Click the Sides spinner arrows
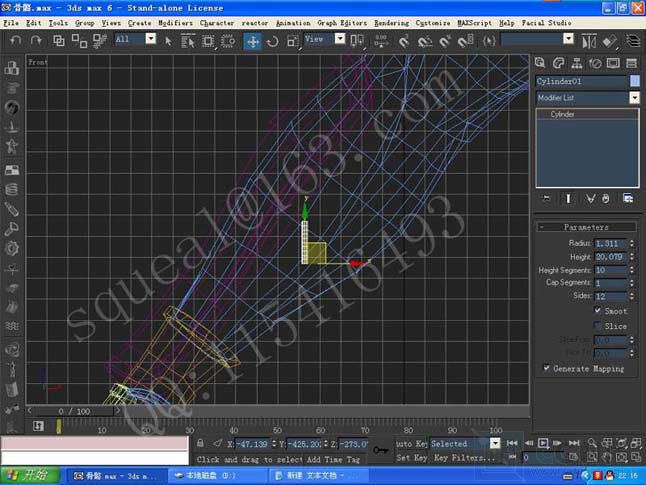The image size is (646, 485). click(632, 296)
